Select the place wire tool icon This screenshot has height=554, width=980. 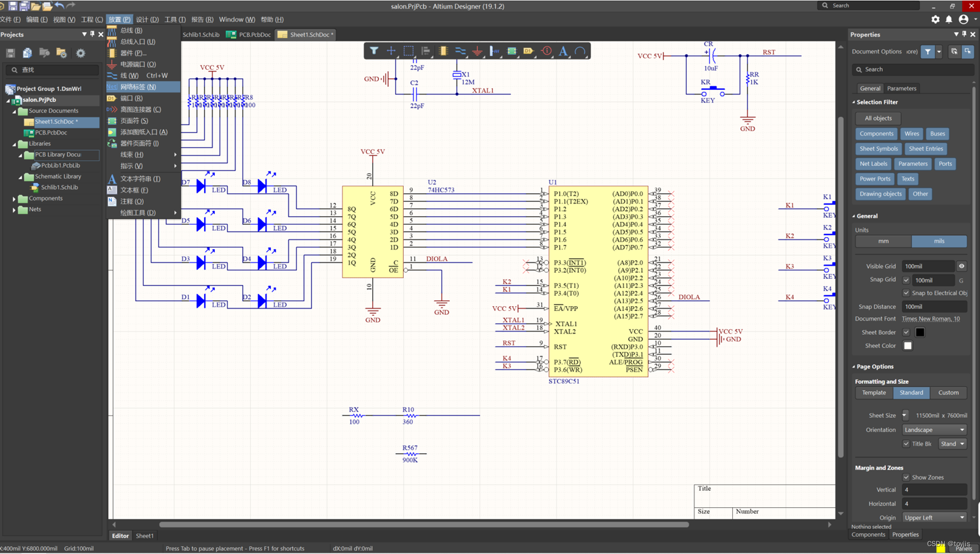tap(460, 51)
